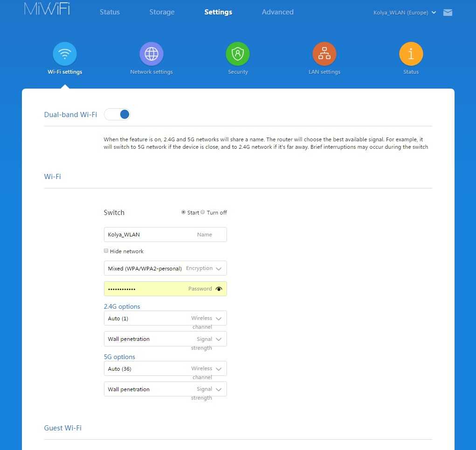Click the Guest Wi-Fi section heading
The height and width of the screenshot is (450, 476).
pos(63,428)
